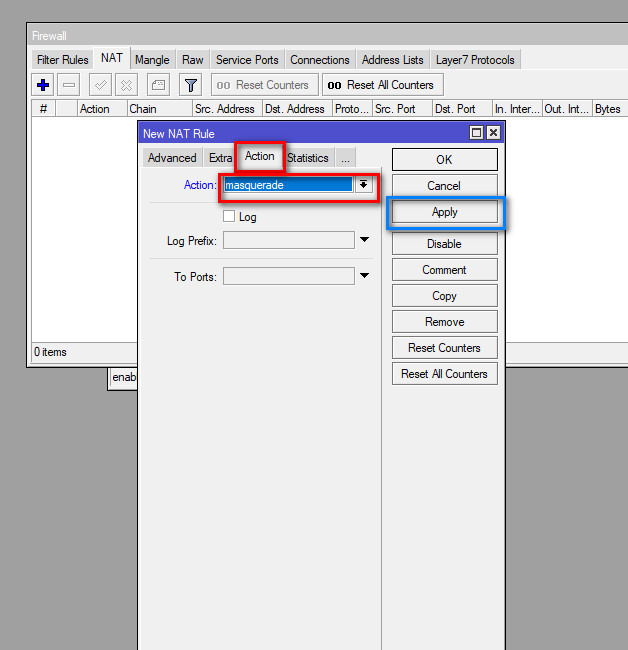Click the checkmark enable rule icon

[101, 85]
